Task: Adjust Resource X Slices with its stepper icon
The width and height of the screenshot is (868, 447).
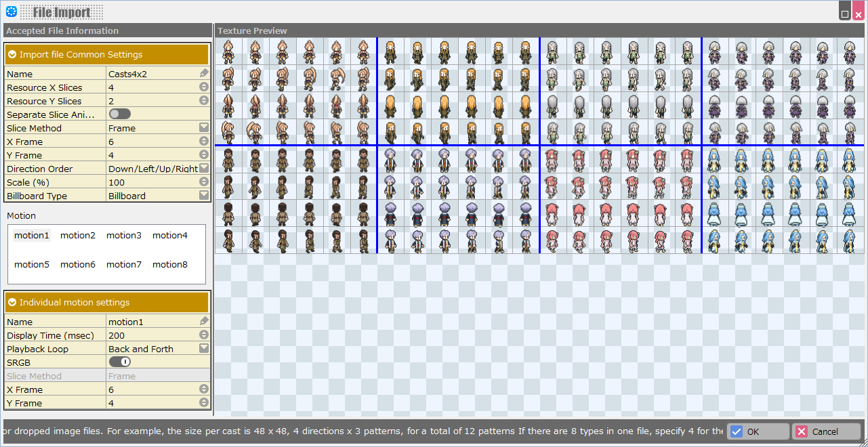Action: click(x=204, y=87)
